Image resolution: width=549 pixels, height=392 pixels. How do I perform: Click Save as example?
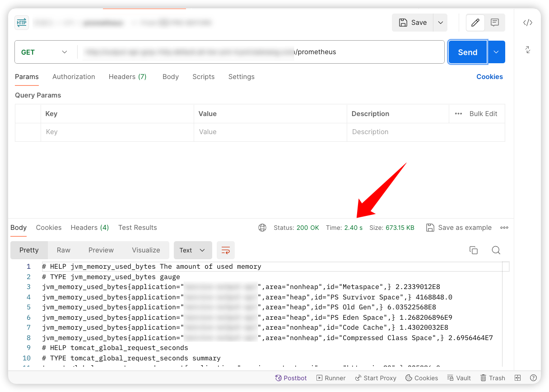coord(459,228)
